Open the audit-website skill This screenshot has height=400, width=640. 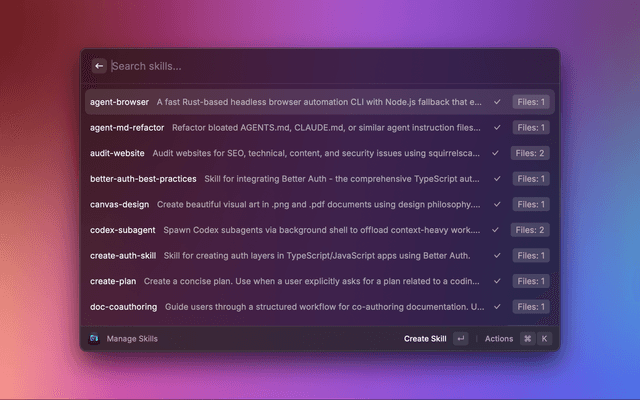pos(117,153)
